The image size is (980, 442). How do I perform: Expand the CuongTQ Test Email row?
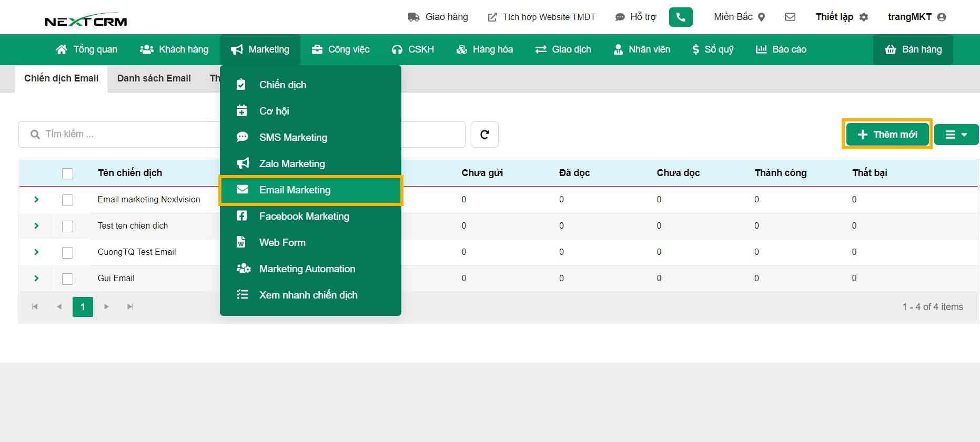36,252
